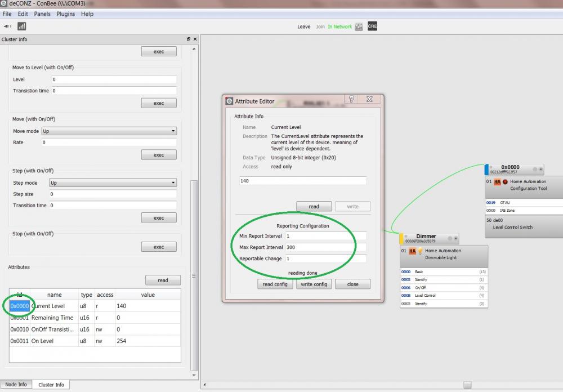Click the Max Report Interval field

pos(325,247)
